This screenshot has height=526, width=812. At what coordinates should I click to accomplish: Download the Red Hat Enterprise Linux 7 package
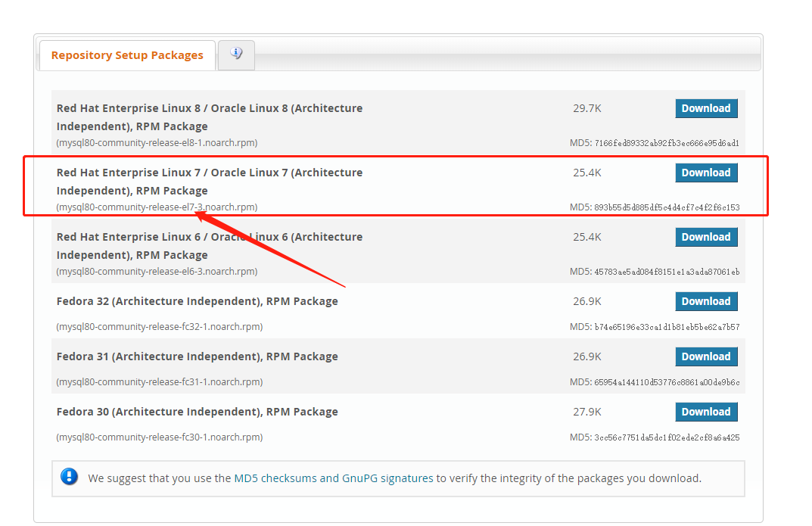(705, 173)
